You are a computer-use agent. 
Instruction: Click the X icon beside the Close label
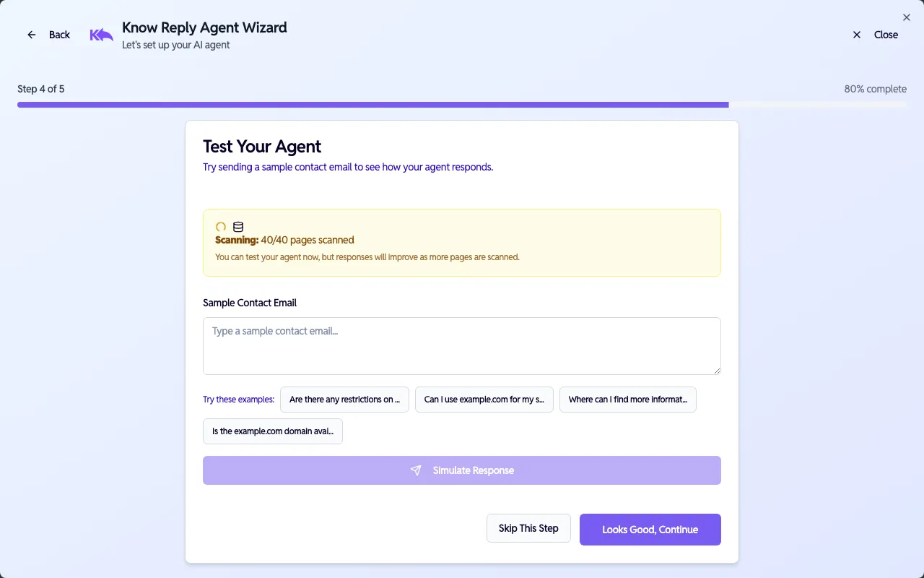coord(857,34)
